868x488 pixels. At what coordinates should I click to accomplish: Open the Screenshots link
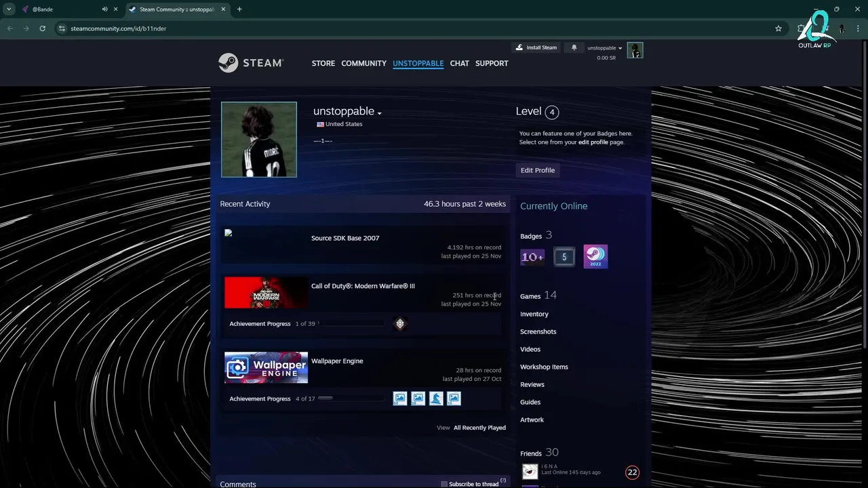pyautogui.click(x=538, y=331)
